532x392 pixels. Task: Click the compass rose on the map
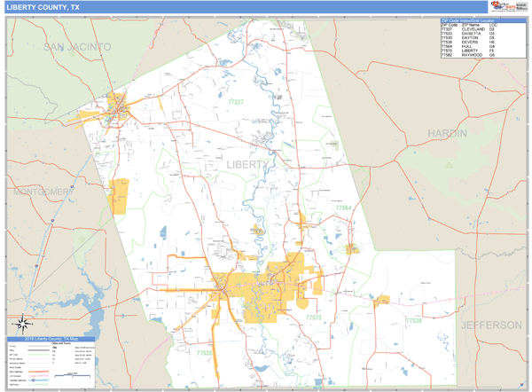point(22,324)
